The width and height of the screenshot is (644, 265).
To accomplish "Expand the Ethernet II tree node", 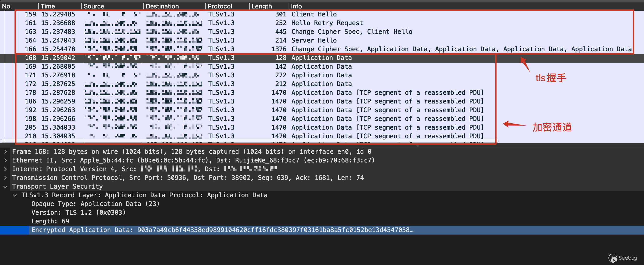I will pos(6,160).
